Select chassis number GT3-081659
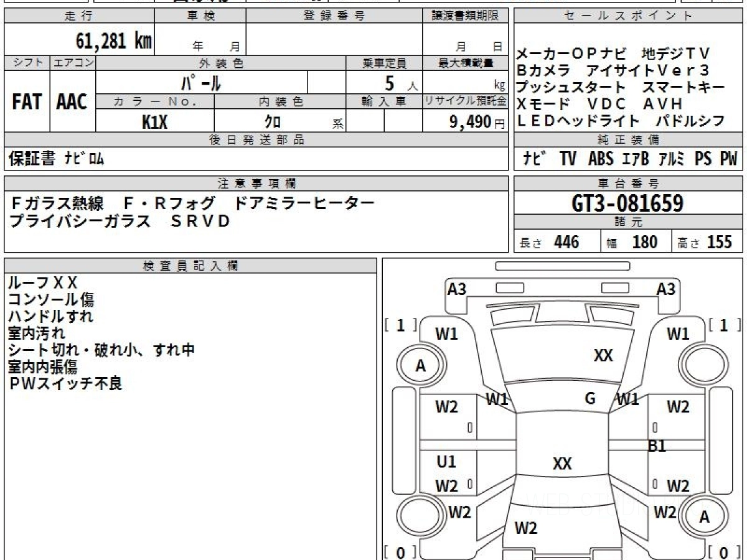Image resolution: width=747 pixels, height=560 pixels. (627, 203)
